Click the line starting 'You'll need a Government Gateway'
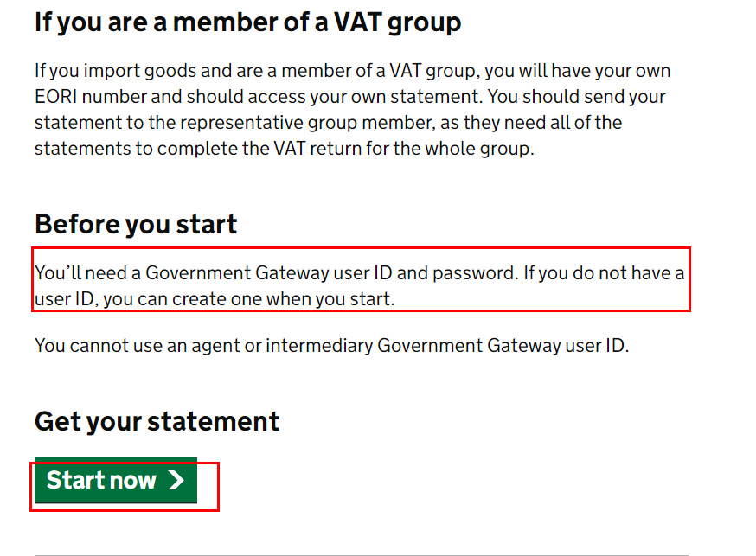The image size is (756, 556). coord(359,273)
